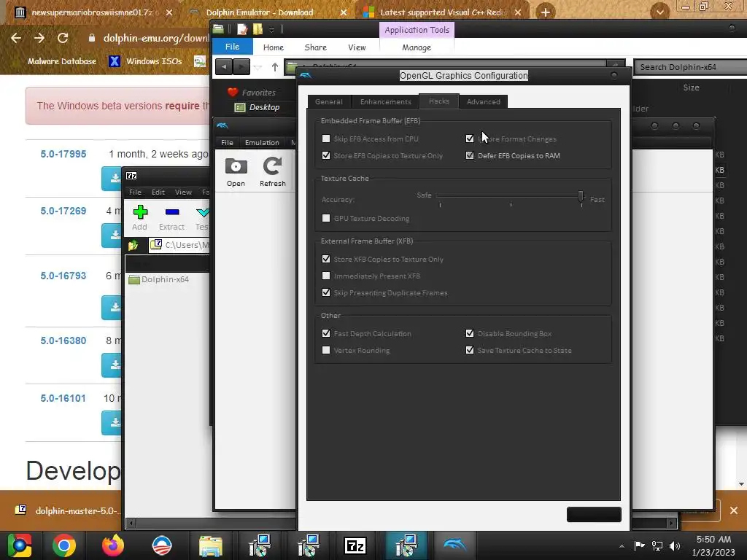Screen dimensions: 747x560
Task: Click the download icon for build 5.0-16793
Action: (x=115, y=307)
